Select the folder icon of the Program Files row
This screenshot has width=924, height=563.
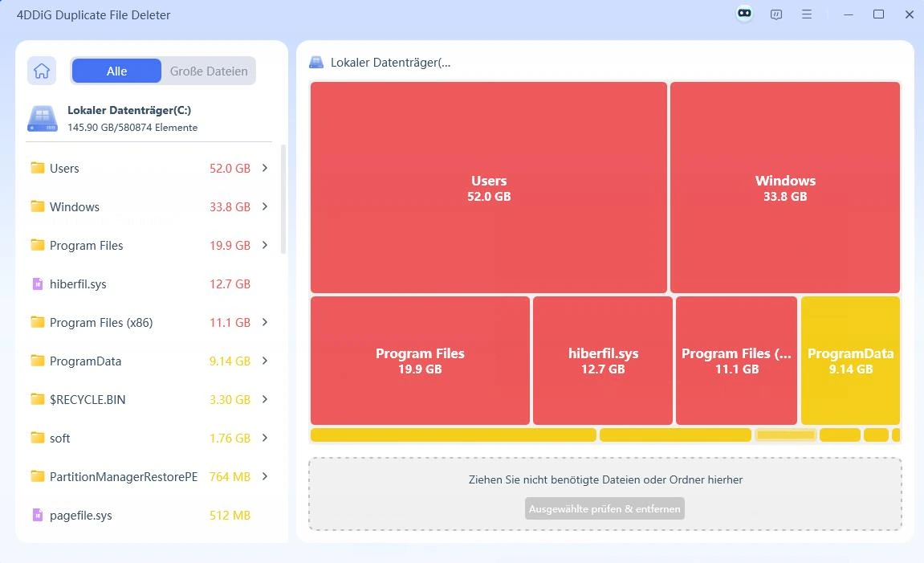click(38, 245)
